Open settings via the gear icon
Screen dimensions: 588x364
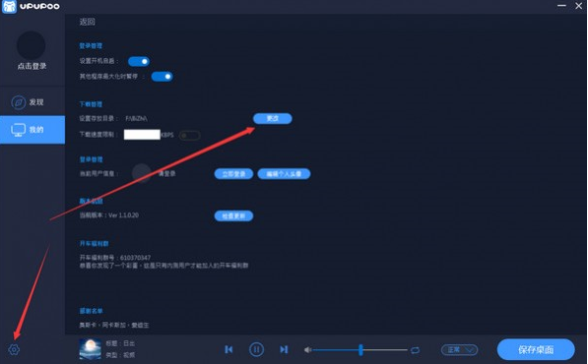click(x=14, y=349)
